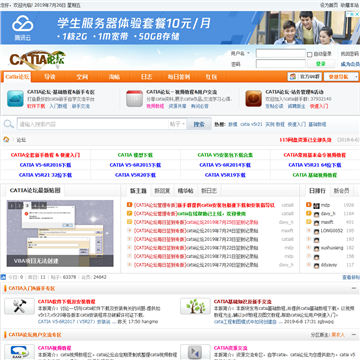Select the 日排行 tab

(317, 191)
